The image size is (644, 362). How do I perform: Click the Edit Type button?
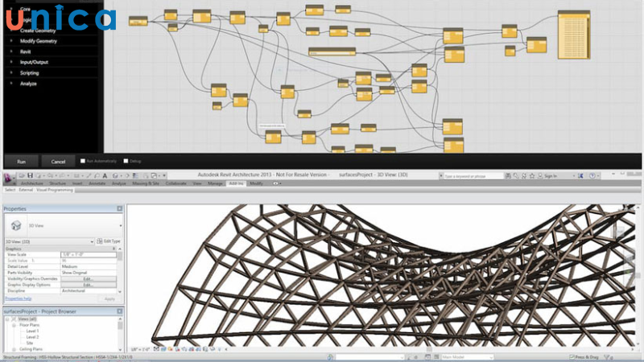point(109,241)
